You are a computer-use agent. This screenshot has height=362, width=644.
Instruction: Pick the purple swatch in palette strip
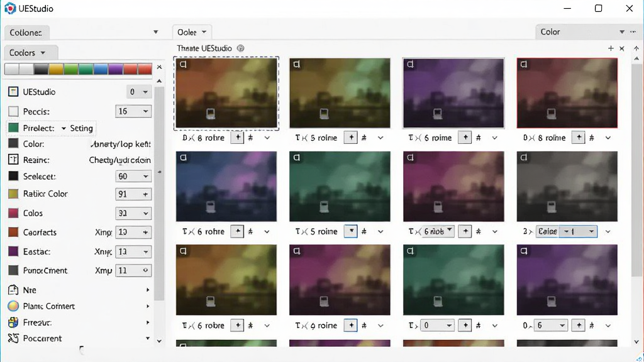pos(116,69)
